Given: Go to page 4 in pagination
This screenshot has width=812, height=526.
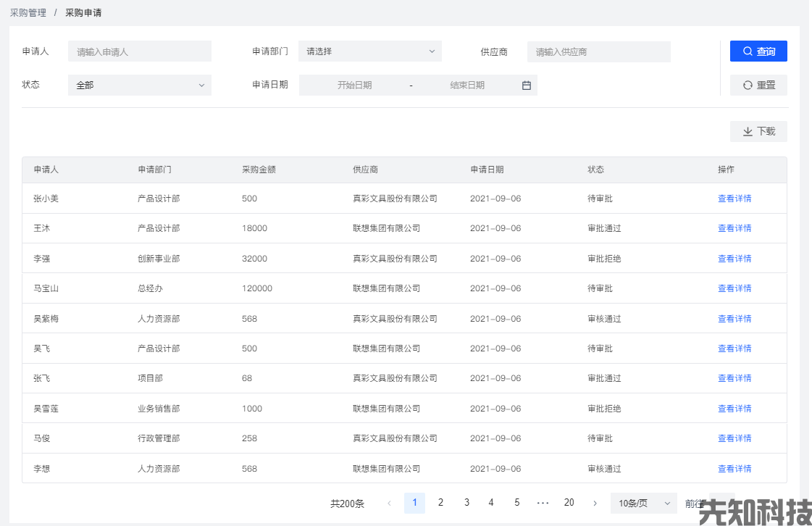Looking at the screenshot, I should coord(491,503).
